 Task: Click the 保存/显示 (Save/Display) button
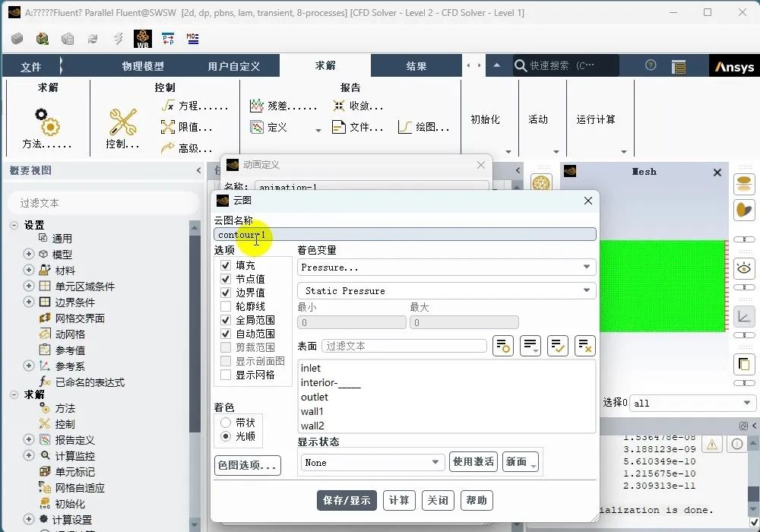(x=347, y=500)
